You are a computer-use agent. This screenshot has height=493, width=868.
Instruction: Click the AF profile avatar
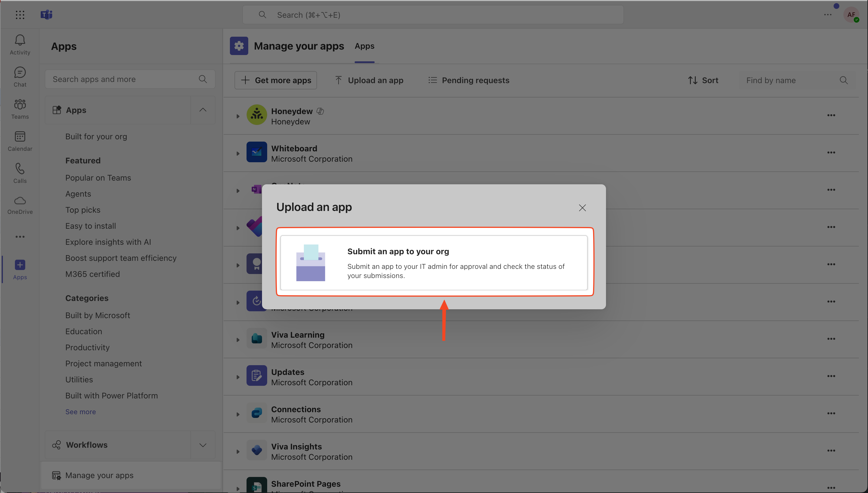pyautogui.click(x=851, y=15)
